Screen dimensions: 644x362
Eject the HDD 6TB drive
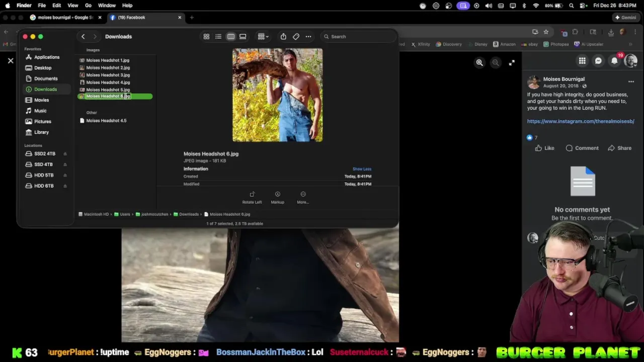tap(65, 186)
